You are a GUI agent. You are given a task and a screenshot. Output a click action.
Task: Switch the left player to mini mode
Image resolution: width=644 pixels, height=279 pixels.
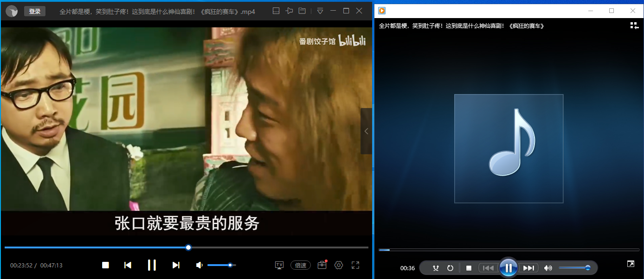276,11
